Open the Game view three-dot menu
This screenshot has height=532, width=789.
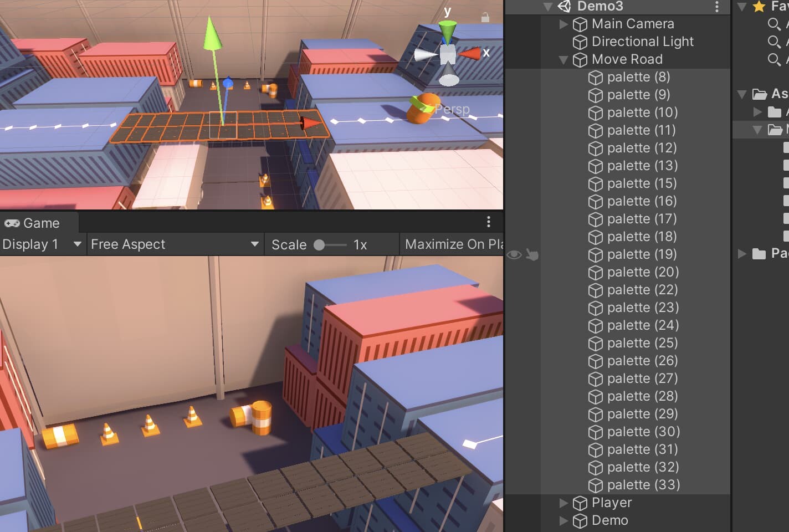(x=488, y=222)
